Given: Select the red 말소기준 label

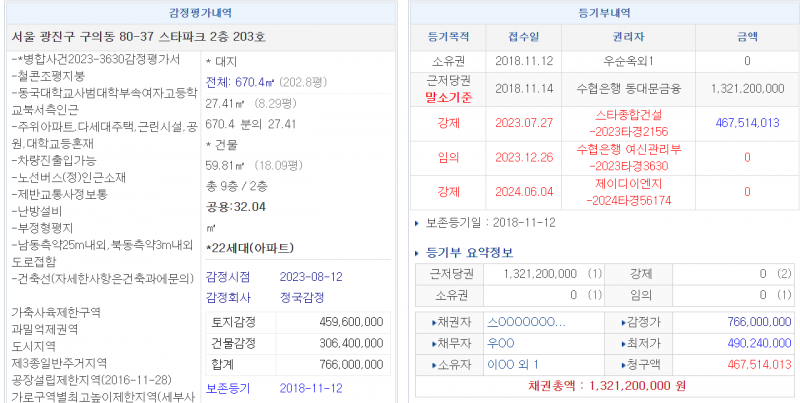Looking at the screenshot, I should coord(448,97).
